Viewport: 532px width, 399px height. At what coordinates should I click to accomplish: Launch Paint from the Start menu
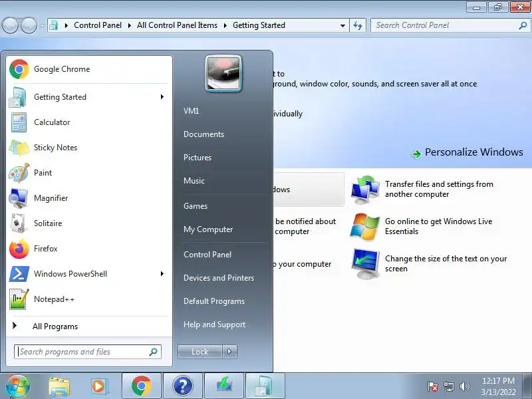pyautogui.click(x=88, y=173)
